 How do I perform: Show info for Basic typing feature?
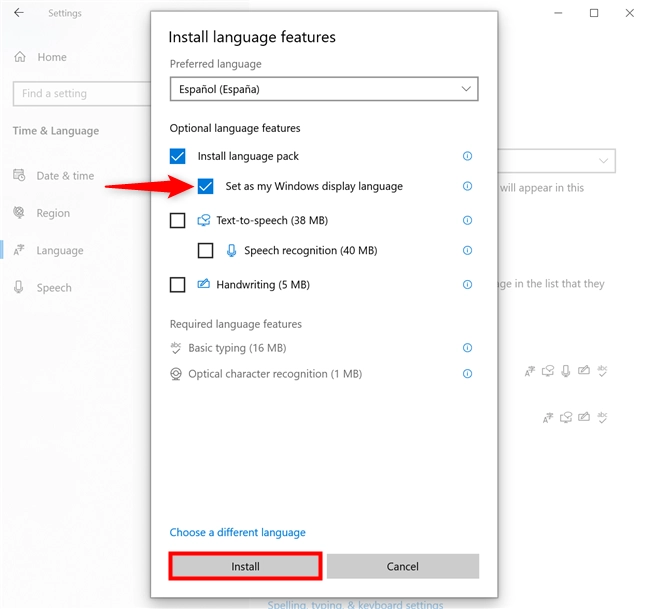click(467, 347)
